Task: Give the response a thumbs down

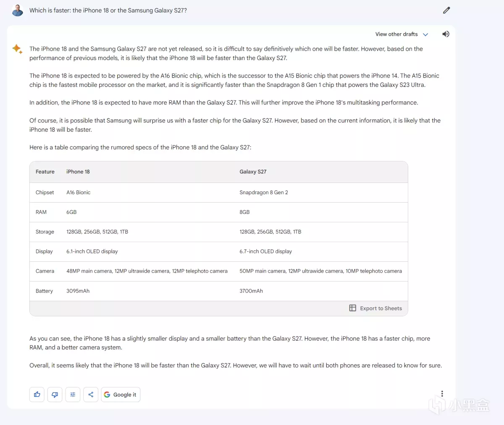Action: coord(55,394)
